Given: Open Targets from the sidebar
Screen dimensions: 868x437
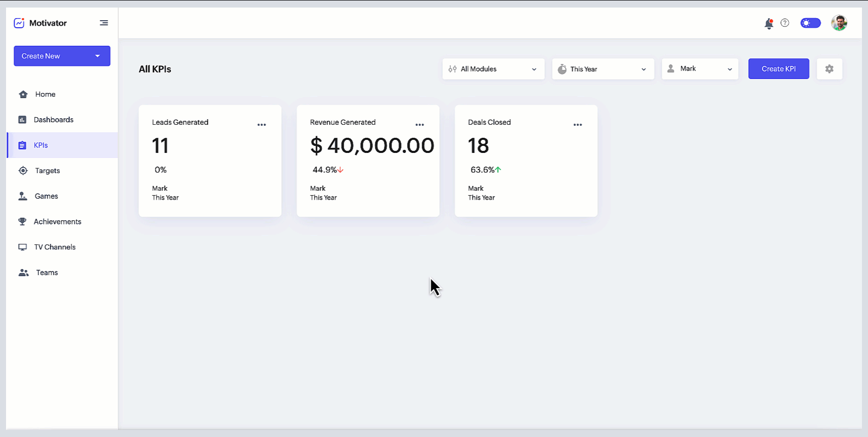Looking at the screenshot, I should pyautogui.click(x=47, y=170).
